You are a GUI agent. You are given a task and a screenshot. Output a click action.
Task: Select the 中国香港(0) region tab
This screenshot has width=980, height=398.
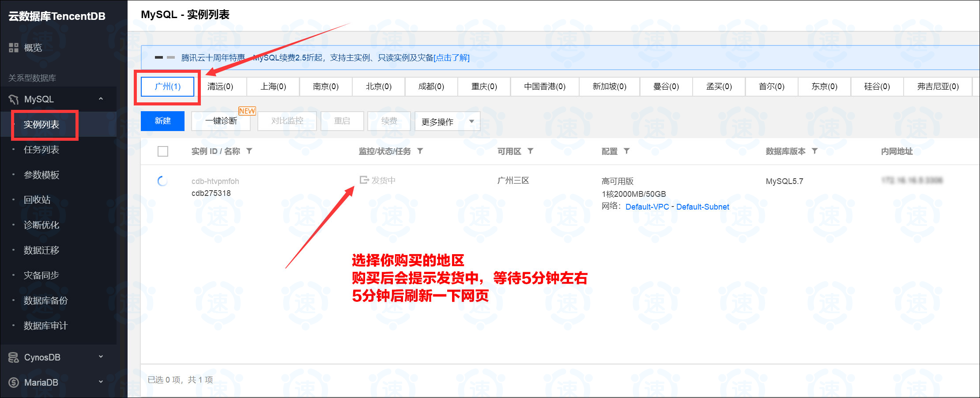(x=545, y=86)
